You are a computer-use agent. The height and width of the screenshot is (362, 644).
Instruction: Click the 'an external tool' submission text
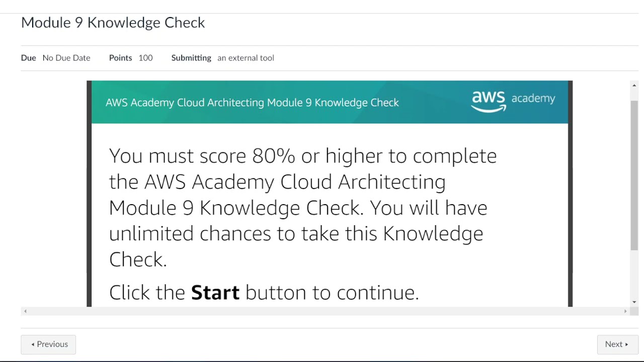[x=246, y=58]
